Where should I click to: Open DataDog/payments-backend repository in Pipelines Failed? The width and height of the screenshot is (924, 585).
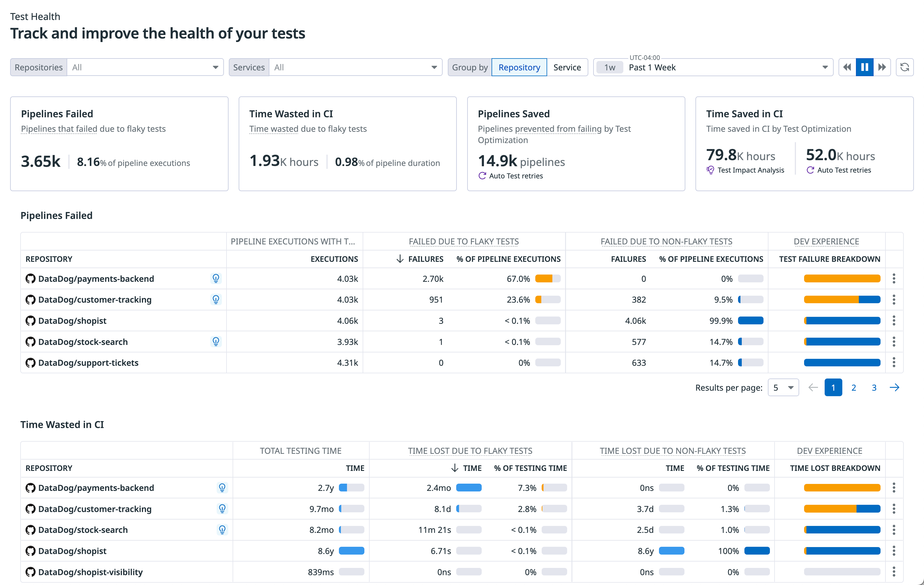[96, 279]
